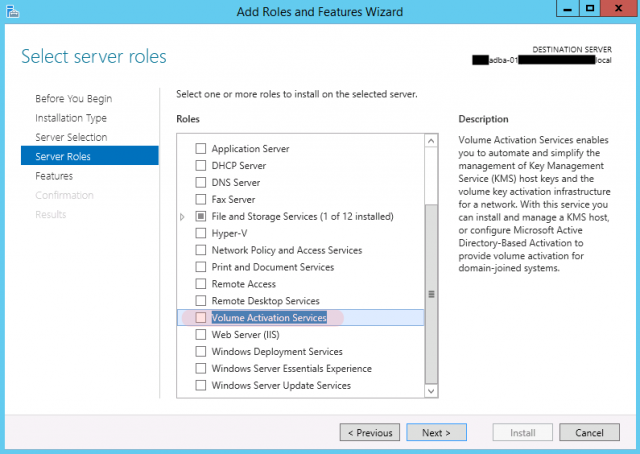Enable Remote Desktop Services checkbox
This screenshot has height=454, width=640.
tap(200, 301)
